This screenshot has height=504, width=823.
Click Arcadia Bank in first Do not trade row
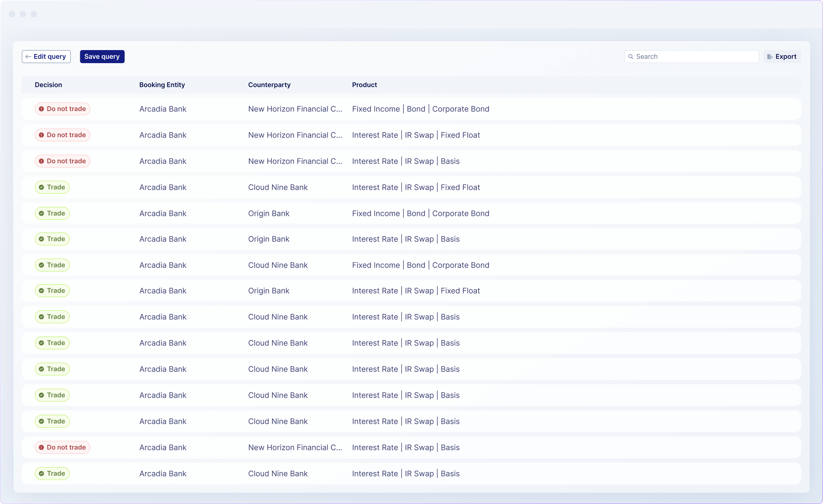click(x=163, y=109)
